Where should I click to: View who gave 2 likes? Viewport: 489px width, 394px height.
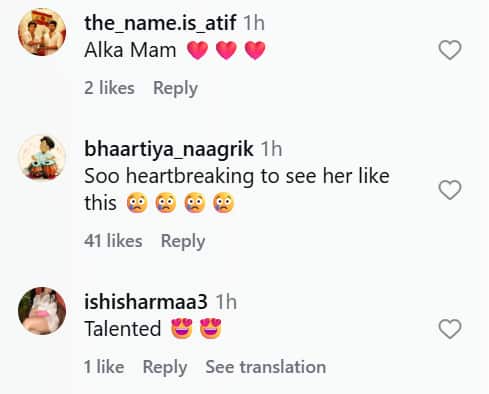pos(109,88)
